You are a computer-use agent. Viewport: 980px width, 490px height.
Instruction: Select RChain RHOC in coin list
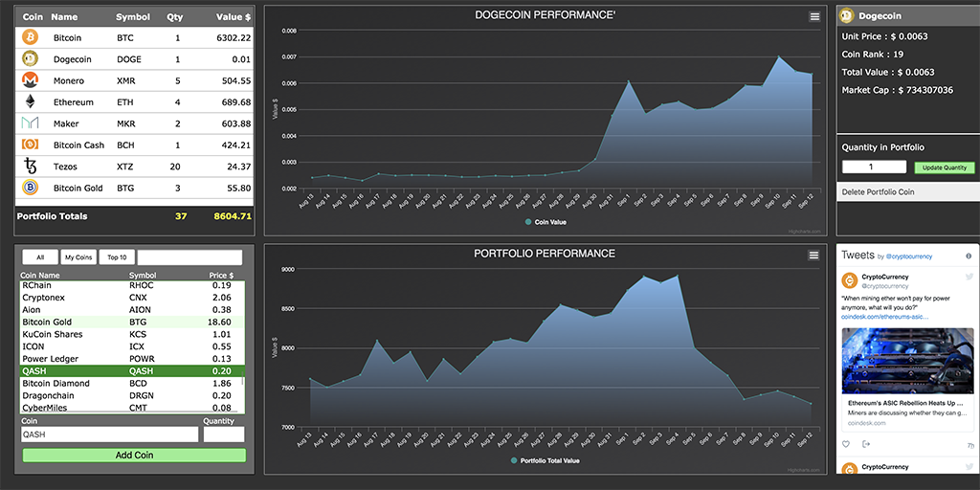click(130, 285)
